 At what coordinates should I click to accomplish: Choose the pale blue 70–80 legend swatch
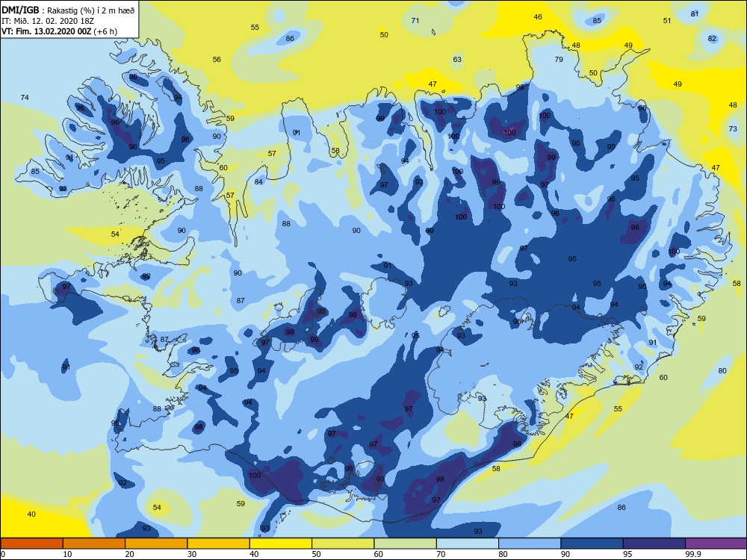click(x=468, y=544)
